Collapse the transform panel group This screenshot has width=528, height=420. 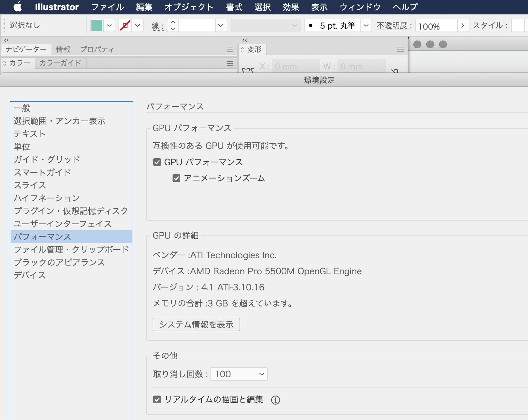[245, 40]
